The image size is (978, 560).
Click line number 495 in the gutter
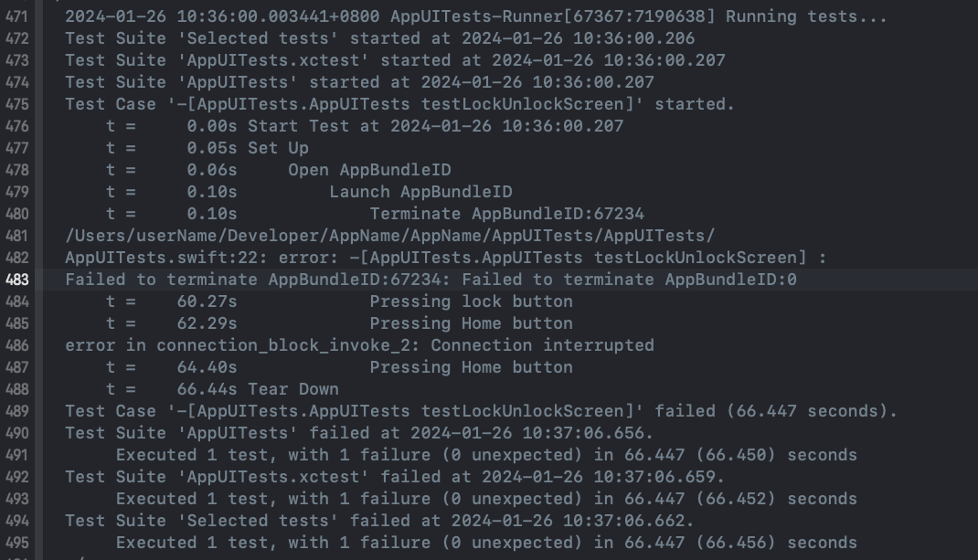17,543
